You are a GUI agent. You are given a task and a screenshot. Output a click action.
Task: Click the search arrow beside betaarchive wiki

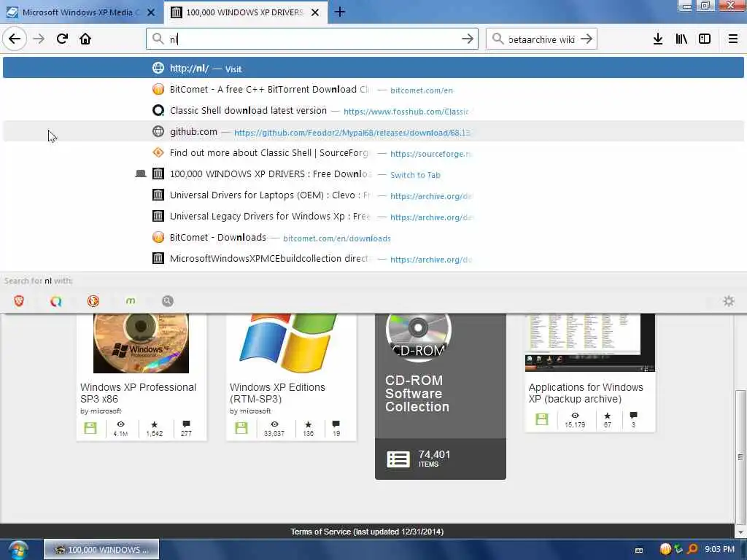(587, 39)
